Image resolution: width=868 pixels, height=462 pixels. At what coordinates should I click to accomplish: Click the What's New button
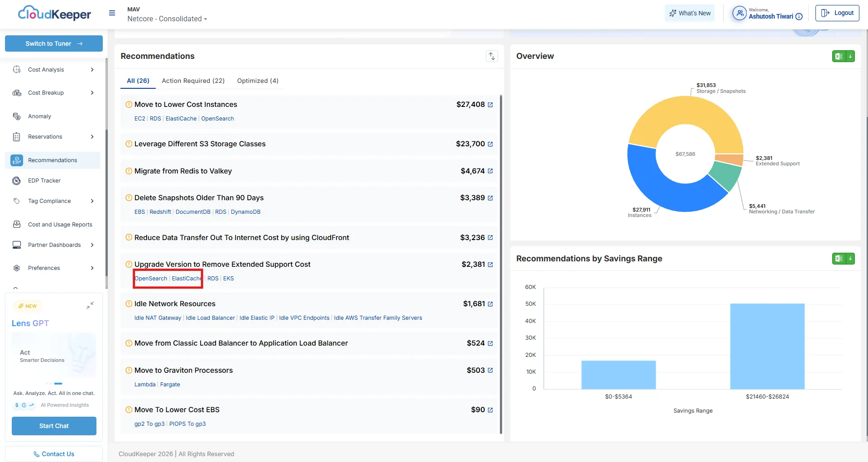pos(690,13)
